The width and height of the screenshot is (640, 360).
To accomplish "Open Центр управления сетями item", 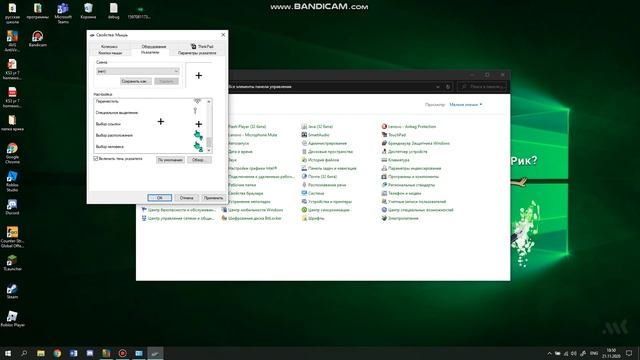I will click(178, 218).
